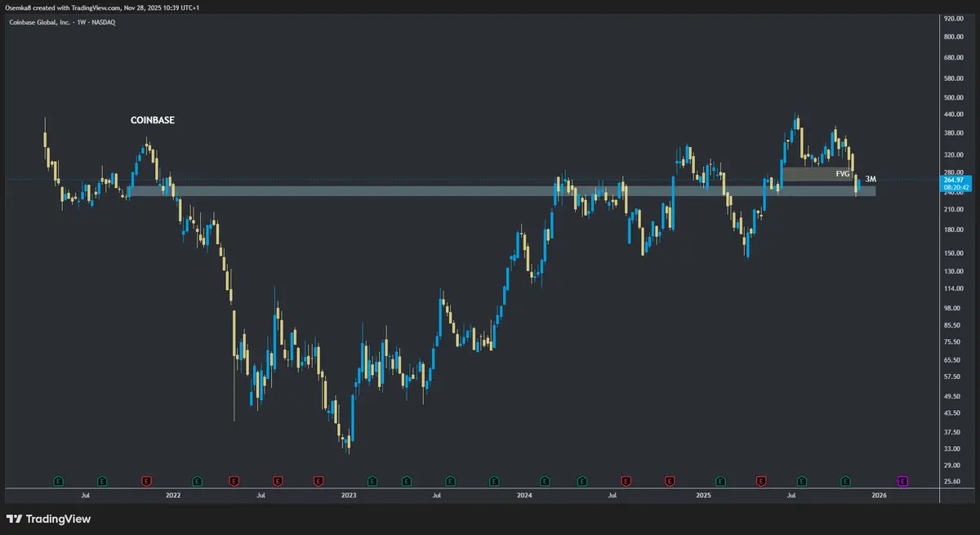
Task: Click the 210.00 price axis label
Action: point(955,209)
